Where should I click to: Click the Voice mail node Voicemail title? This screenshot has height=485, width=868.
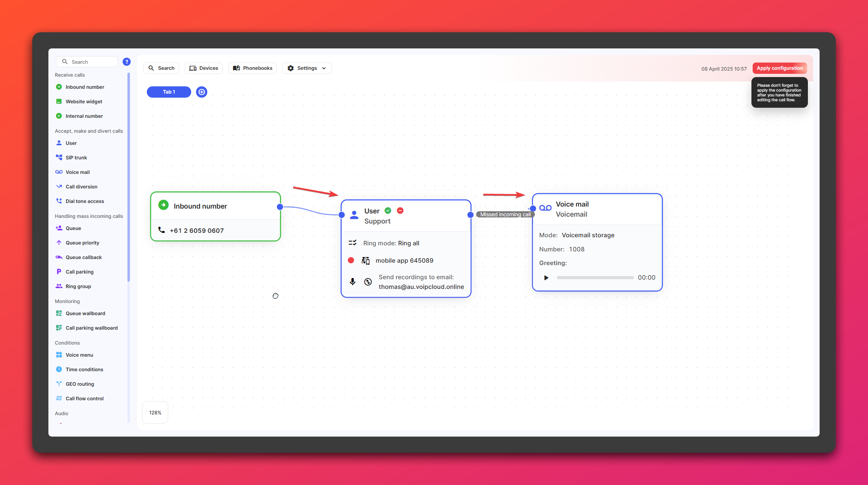click(572, 214)
